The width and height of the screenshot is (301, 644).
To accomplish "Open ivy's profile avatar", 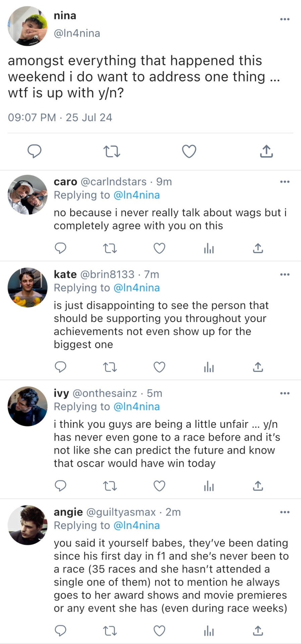I will pos(27,406).
